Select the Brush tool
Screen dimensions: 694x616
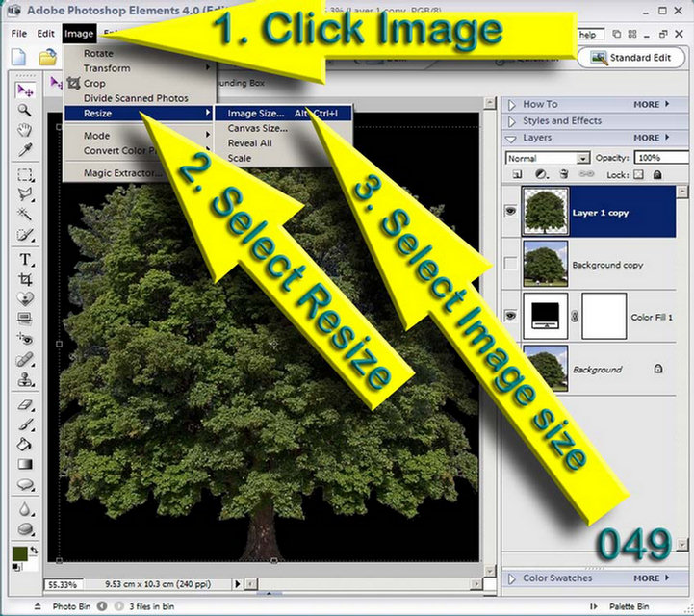point(25,423)
